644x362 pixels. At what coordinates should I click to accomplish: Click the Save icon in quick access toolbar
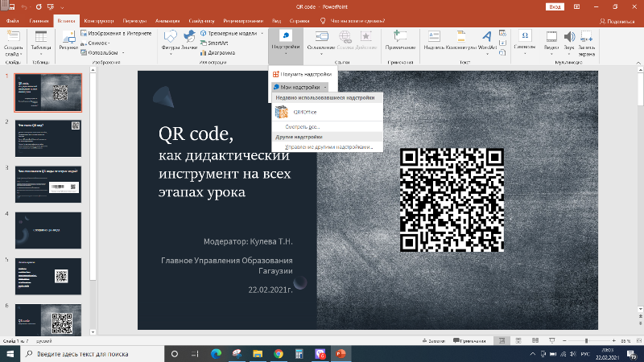point(12,7)
